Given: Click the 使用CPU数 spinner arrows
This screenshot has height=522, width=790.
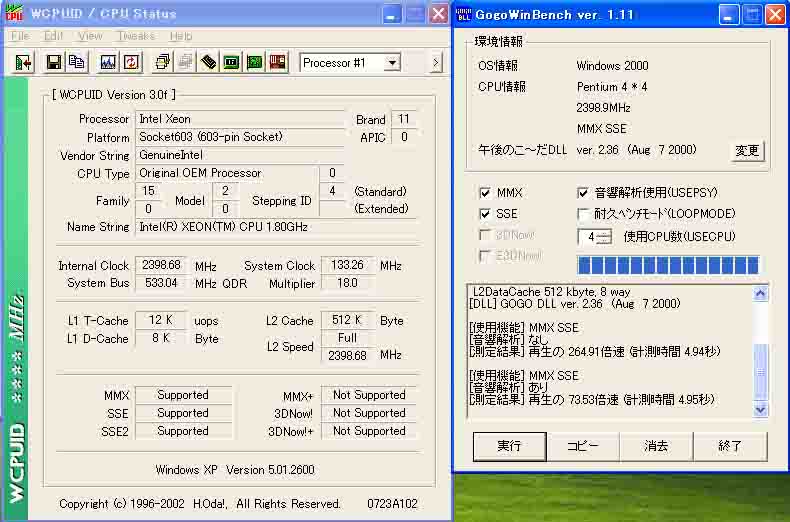Looking at the screenshot, I should (x=606, y=237).
